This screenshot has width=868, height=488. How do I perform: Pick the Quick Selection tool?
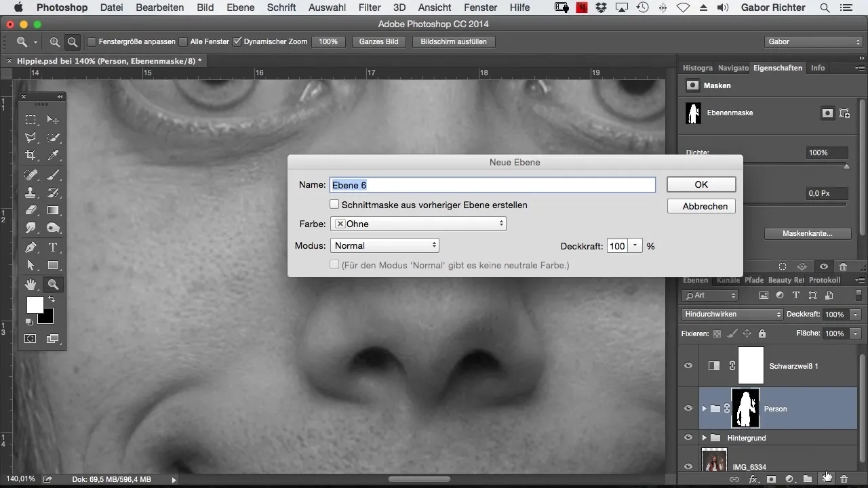53,138
